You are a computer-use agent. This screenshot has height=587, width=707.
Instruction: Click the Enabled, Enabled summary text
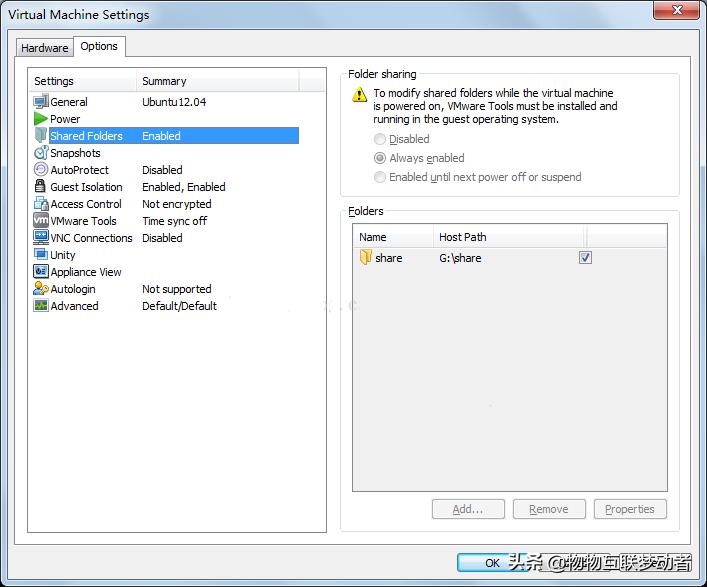[184, 187]
